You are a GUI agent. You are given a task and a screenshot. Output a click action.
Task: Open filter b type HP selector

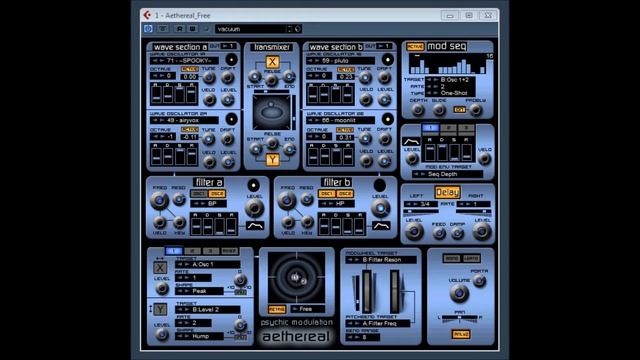pos(336,203)
